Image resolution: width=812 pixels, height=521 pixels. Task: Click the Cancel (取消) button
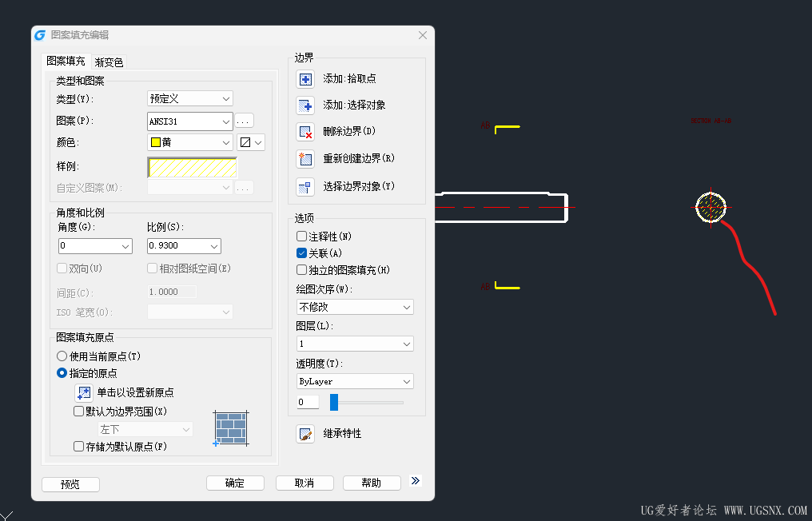coord(304,483)
